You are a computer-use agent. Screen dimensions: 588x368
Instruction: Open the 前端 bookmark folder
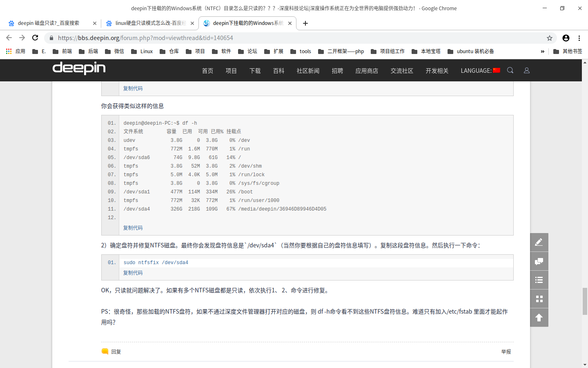(62, 52)
